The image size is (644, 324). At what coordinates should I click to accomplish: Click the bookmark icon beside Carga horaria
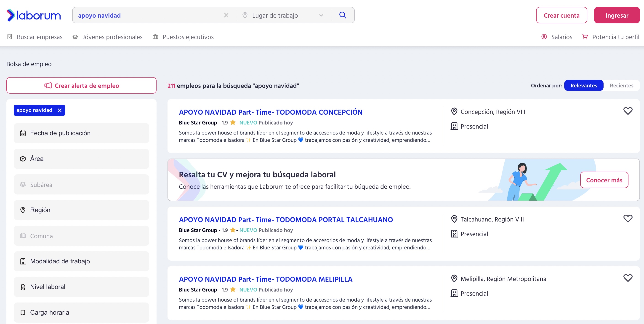(x=23, y=313)
